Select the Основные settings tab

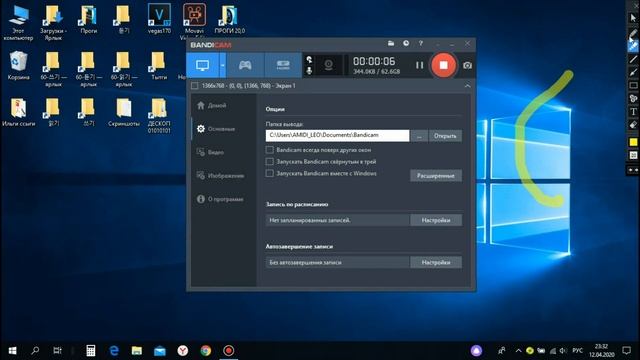tap(216, 129)
